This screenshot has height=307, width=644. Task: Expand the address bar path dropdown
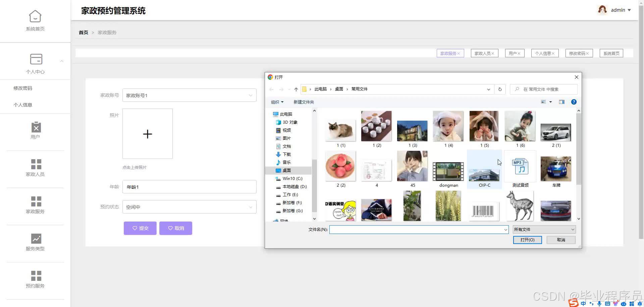pyautogui.click(x=488, y=89)
